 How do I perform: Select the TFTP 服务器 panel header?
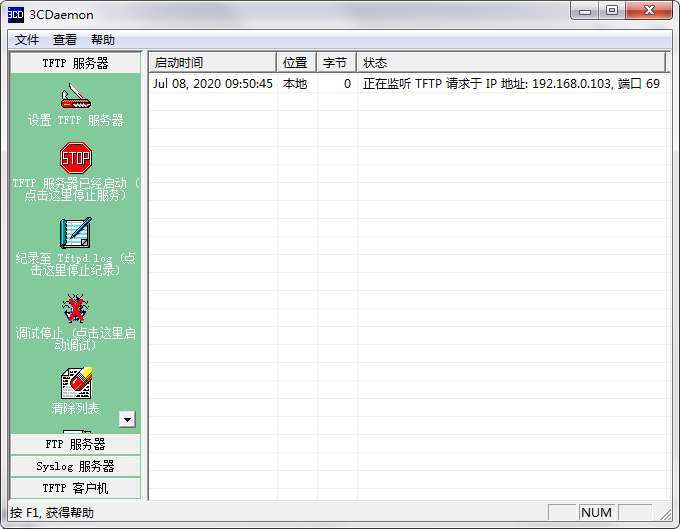click(75, 63)
